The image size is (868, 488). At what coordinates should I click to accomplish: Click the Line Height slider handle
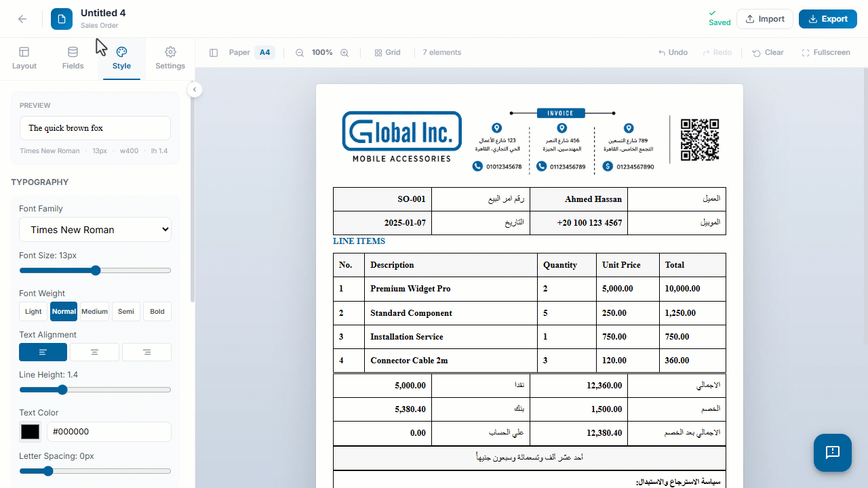coord(62,390)
